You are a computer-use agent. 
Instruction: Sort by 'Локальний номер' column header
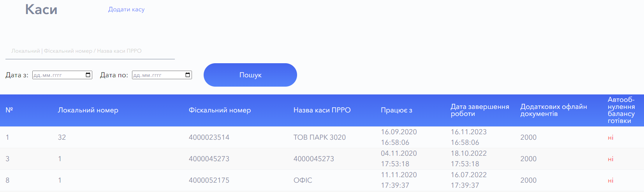[88, 110]
